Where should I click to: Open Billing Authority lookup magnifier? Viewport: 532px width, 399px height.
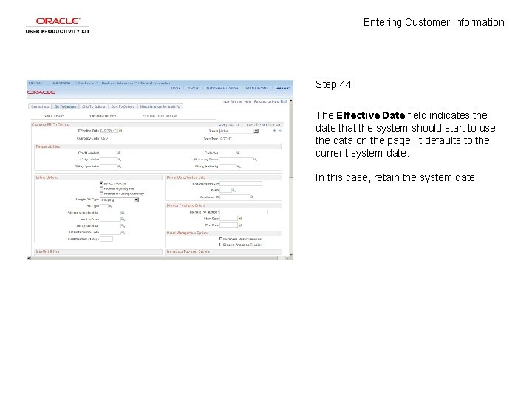(x=238, y=166)
